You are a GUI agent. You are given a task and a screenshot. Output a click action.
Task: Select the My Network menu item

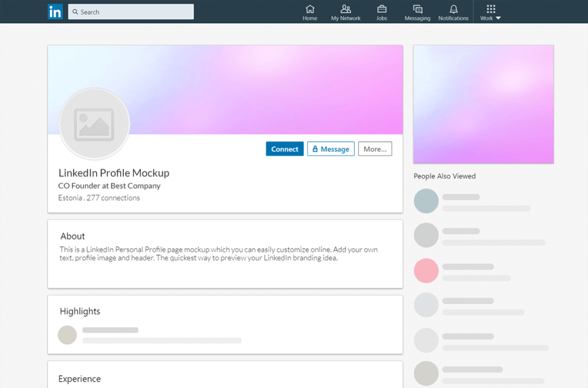point(345,11)
